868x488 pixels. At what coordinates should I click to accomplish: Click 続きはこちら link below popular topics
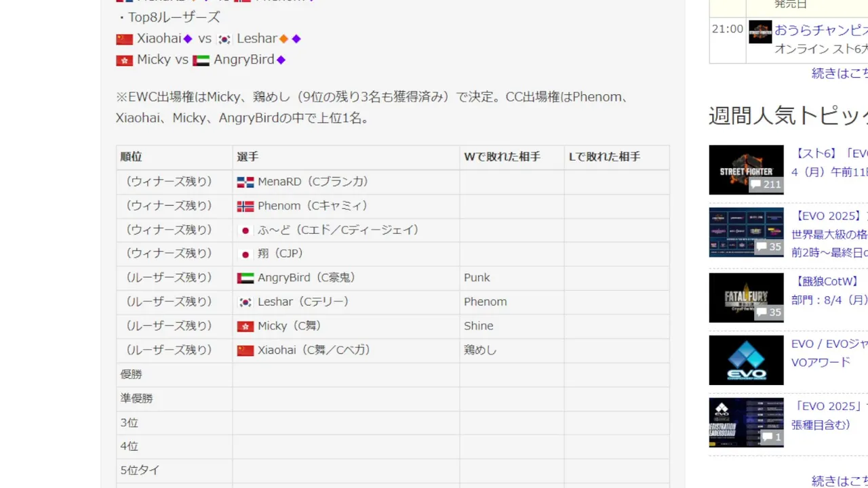click(840, 481)
